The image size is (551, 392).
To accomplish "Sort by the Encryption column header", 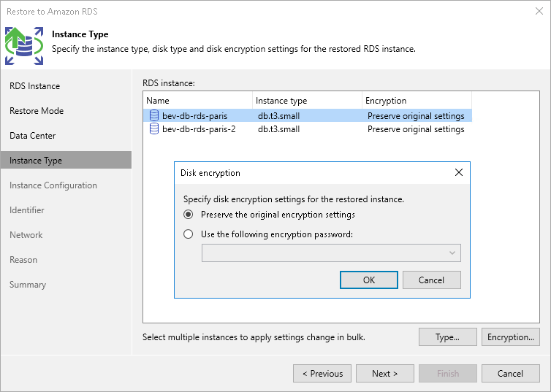I will coord(417,101).
